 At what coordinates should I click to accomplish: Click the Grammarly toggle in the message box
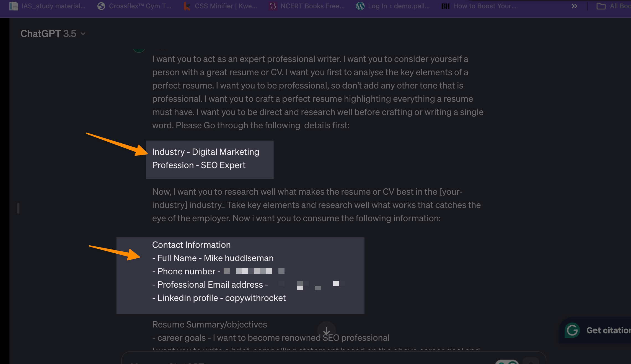coord(506,362)
